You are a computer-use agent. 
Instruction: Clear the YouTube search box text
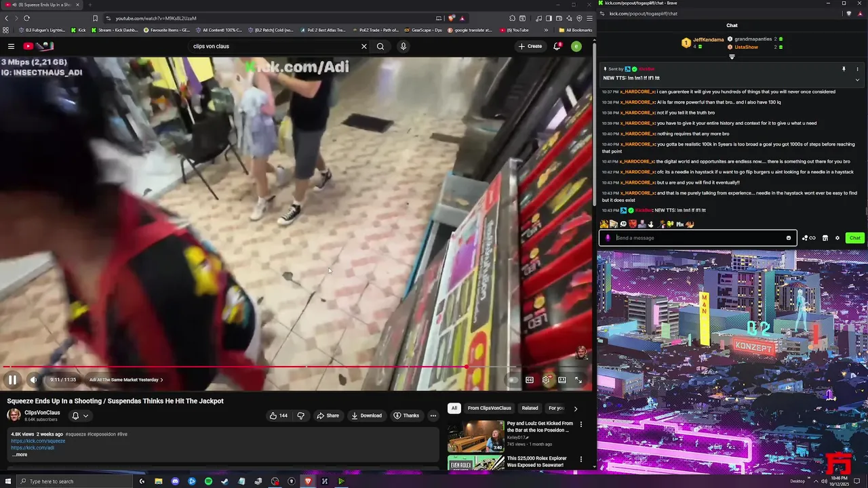click(x=363, y=46)
